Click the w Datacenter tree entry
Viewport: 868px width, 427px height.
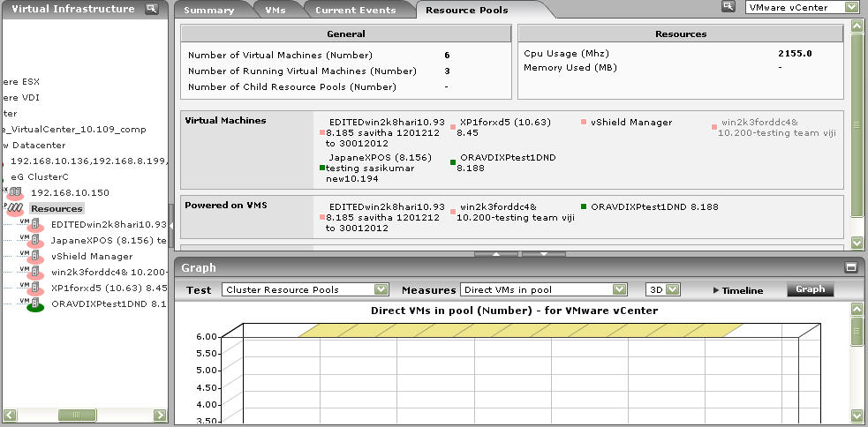tap(34, 145)
